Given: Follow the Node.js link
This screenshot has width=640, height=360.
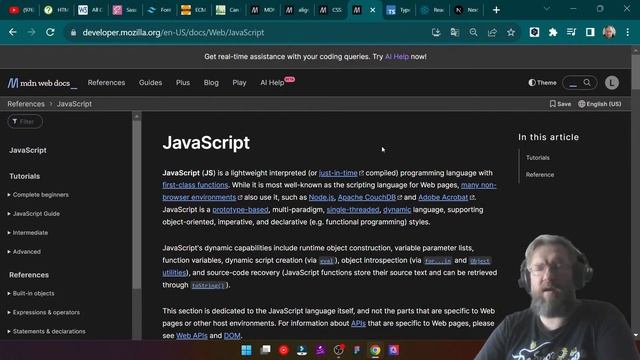Looking at the screenshot, I should [321, 198].
